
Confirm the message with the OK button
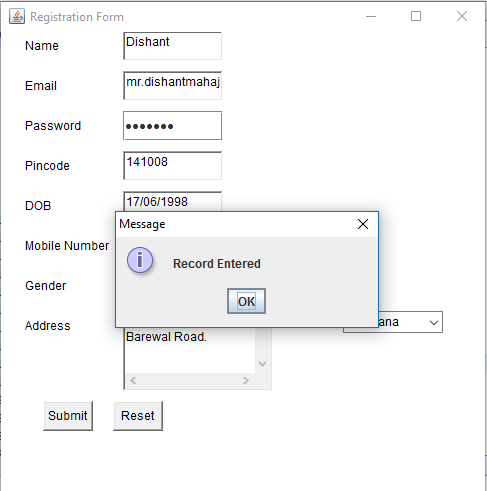point(246,301)
